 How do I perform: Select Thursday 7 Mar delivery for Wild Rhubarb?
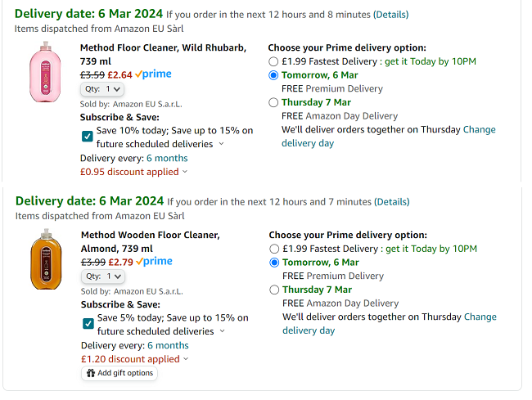273,102
